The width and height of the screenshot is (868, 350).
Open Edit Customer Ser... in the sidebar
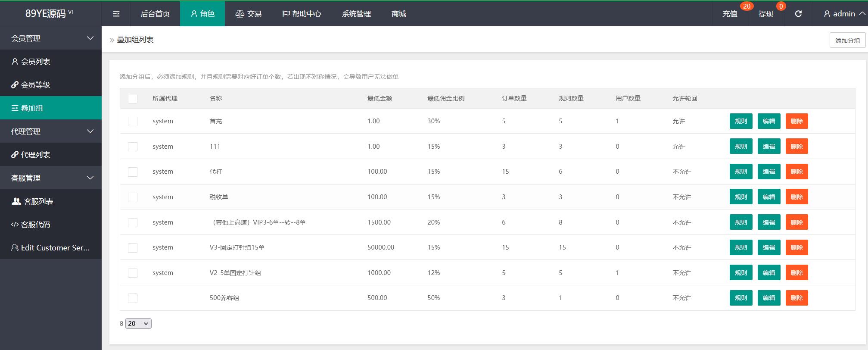(x=51, y=248)
